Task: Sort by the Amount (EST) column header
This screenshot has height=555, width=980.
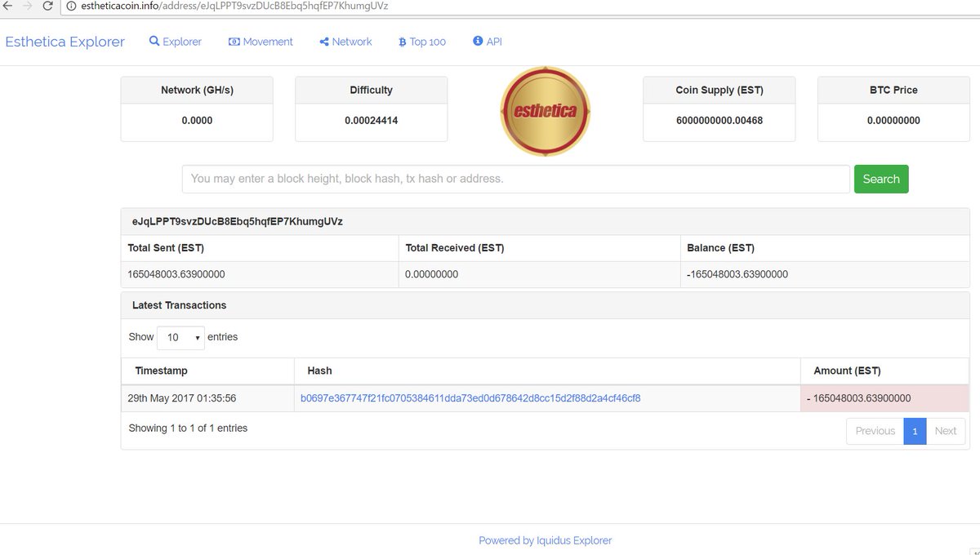Action: tap(884, 371)
